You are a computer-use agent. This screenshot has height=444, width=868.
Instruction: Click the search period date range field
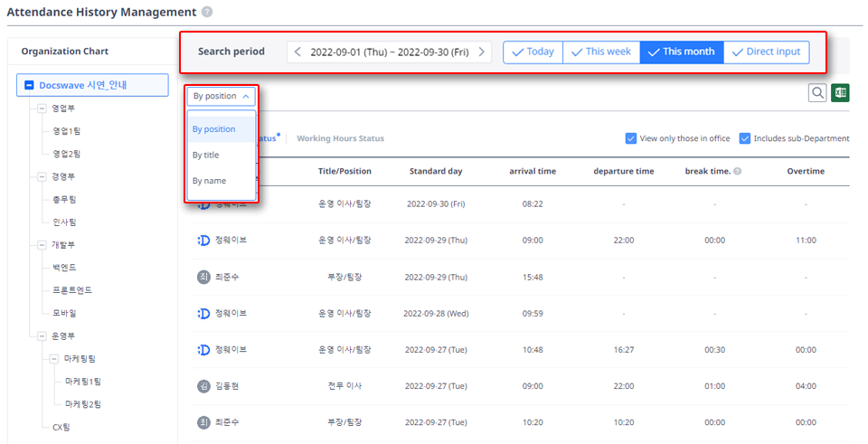pyautogui.click(x=389, y=52)
